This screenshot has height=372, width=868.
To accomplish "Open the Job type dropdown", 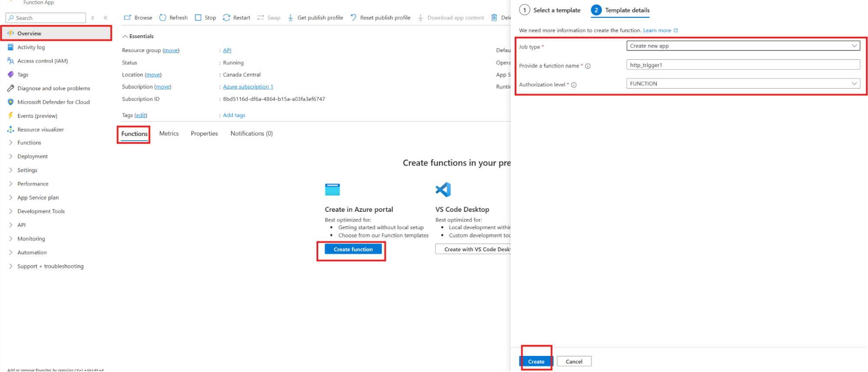I will 743,46.
